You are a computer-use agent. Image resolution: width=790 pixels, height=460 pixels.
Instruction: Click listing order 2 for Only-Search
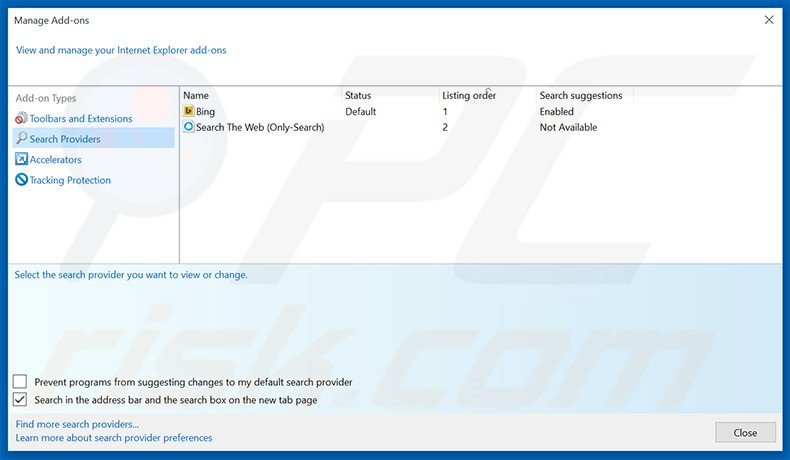coord(445,127)
